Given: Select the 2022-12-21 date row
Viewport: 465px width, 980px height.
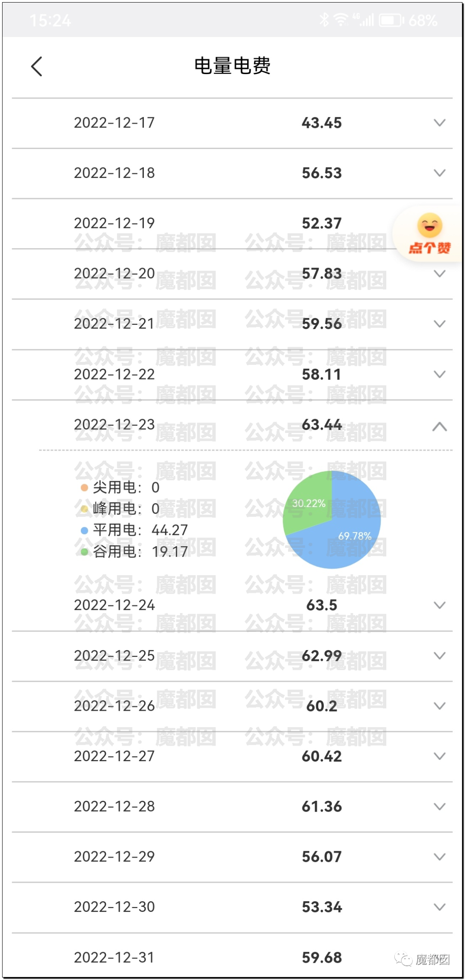Looking at the screenshot, I should (x=114, y=324).
